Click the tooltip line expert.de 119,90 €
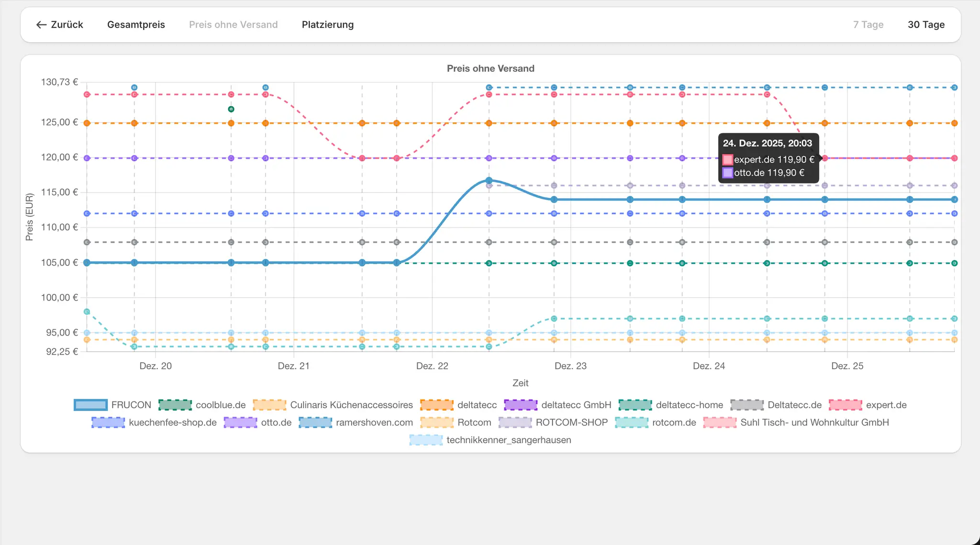The height and width of the screenshot is (545, 980). 768,159
